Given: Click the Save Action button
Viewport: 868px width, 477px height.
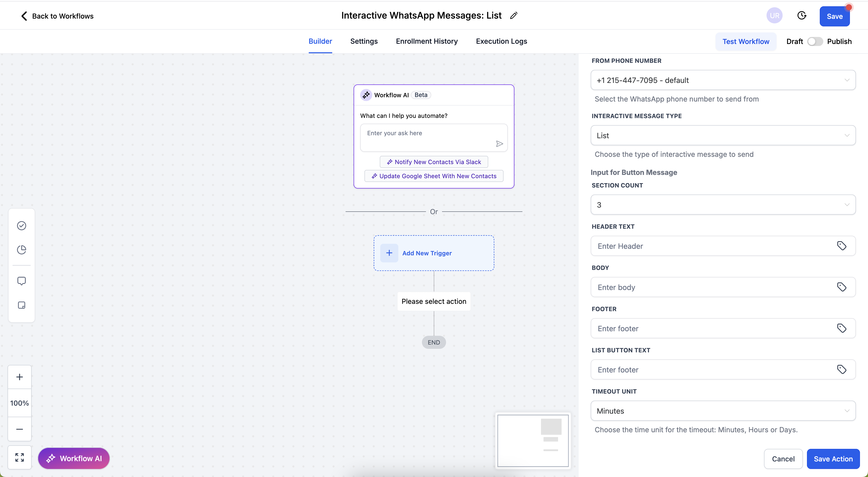Looking at the screenshot, I should [x=833, y=459].
